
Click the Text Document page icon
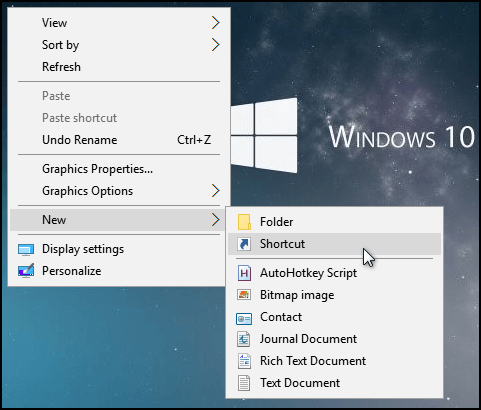[x=244, y=383]
